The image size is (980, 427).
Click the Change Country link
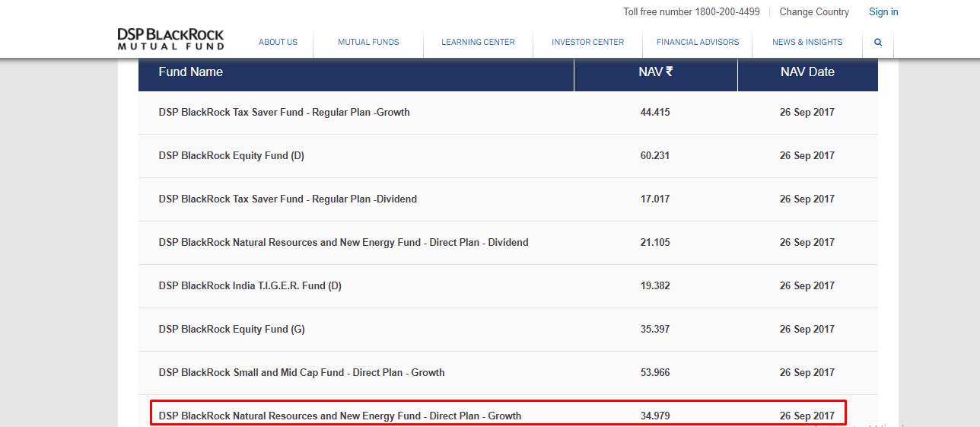coord(814,12)
